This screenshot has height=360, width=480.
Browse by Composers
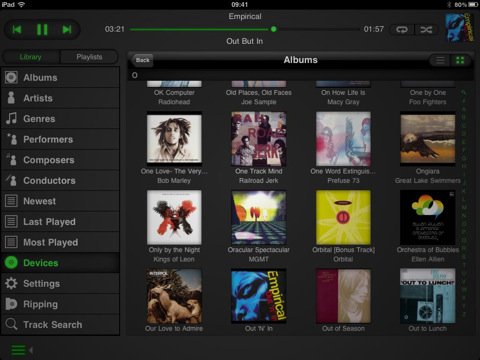coord(60,160)
